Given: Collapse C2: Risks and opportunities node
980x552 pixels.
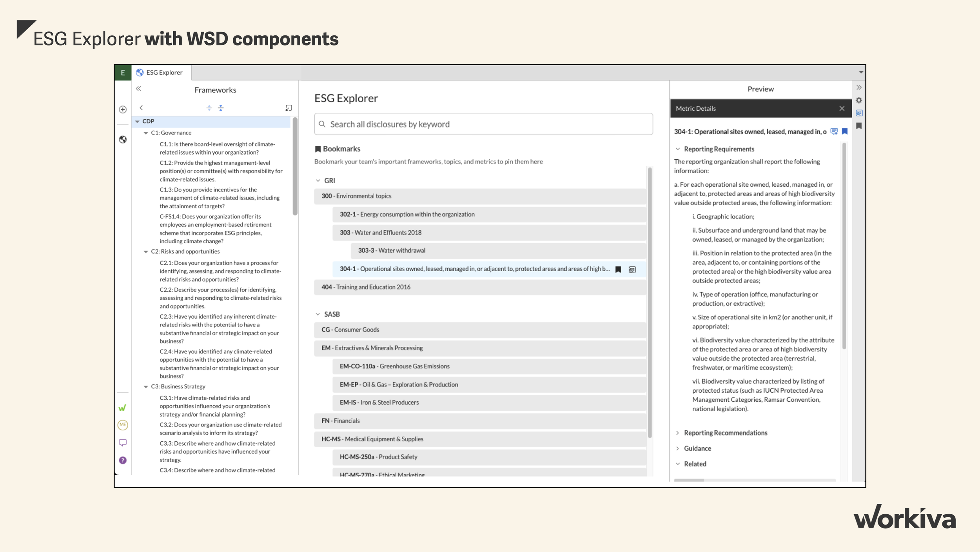Looking at the screenshot, I should tap(146, 252).
